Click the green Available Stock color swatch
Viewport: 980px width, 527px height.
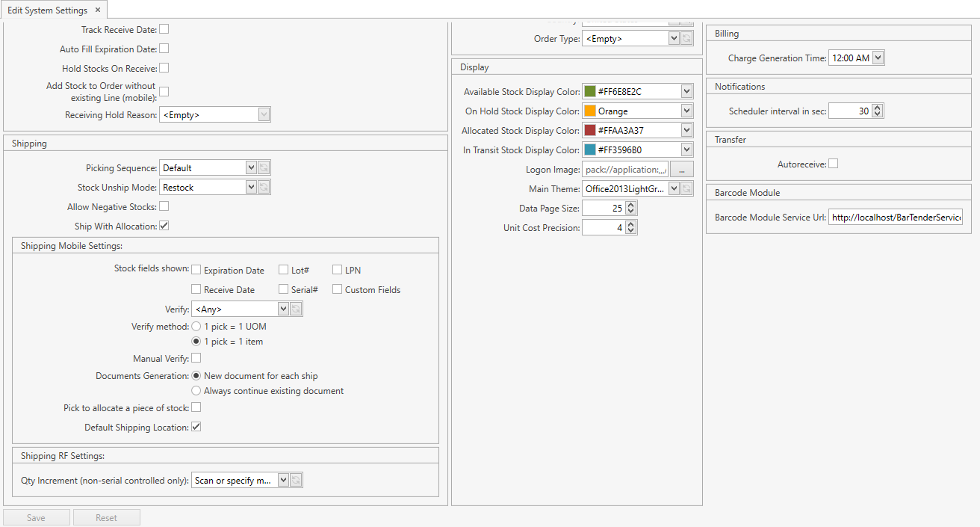click(592, 91)
